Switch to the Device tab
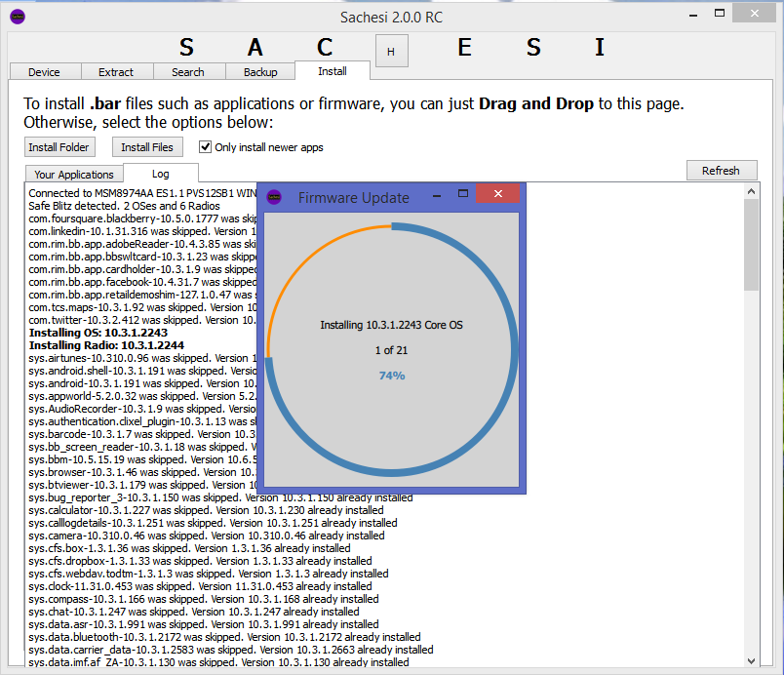Image resolution: width=784 pixels, height=675 pixels. pos(45,72)
